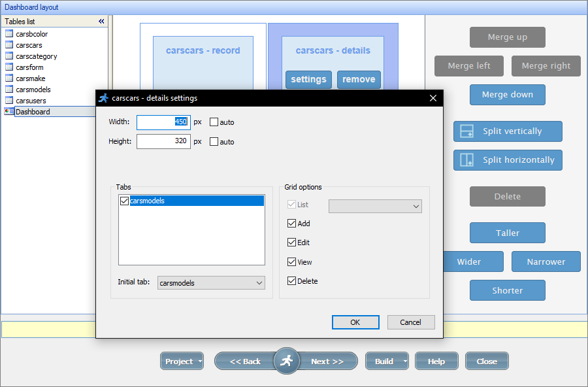This screenshot has height=387, width=588.
Task: Click the Split vertically panel icon
Action: 466,131
